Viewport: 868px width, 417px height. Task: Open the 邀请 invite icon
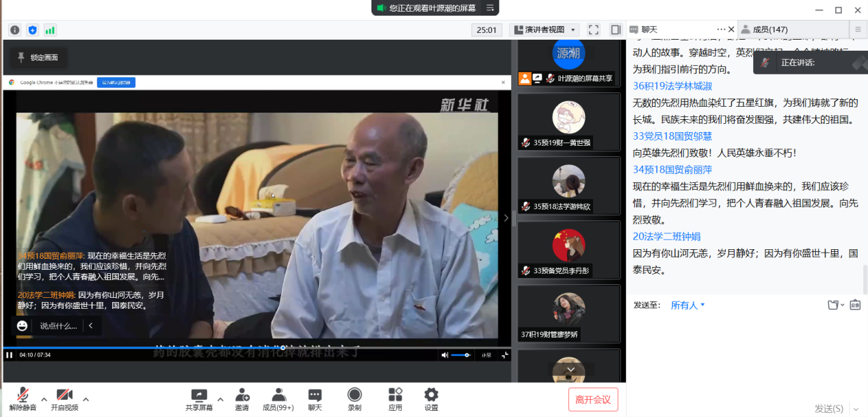click(x=242, y=399)
